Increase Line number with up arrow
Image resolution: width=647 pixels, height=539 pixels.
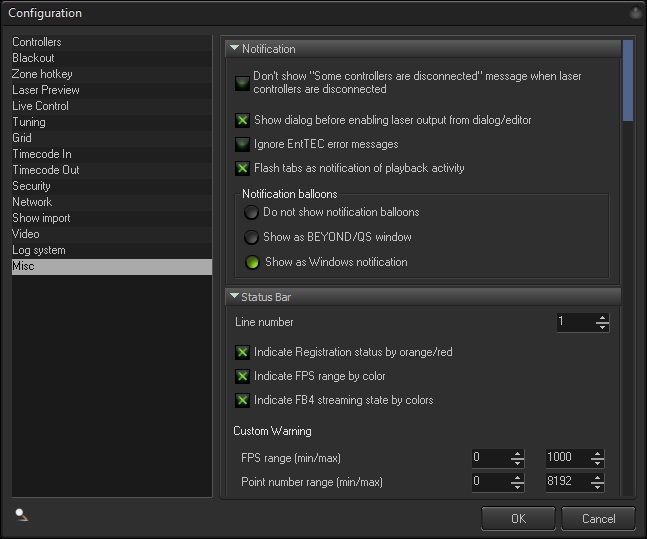601,318
